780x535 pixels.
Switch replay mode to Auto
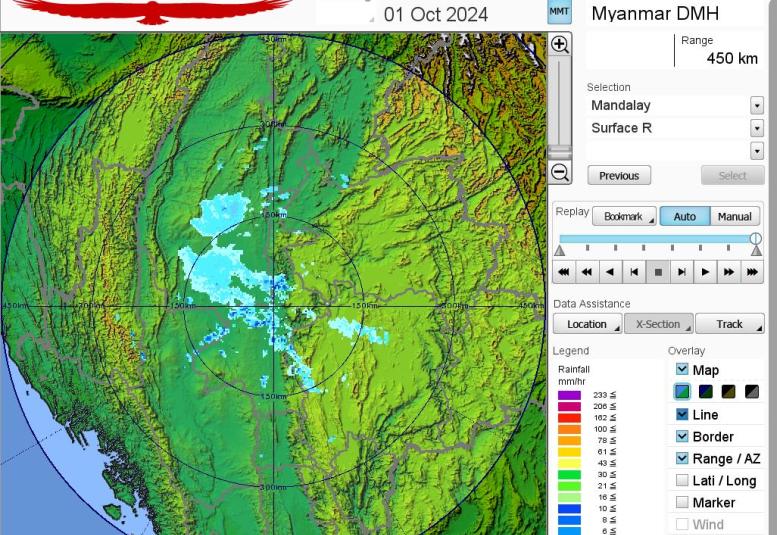(x=684, y=217)
